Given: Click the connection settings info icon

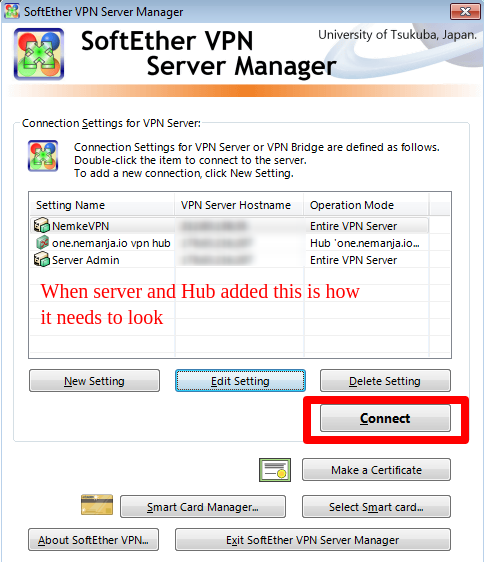Looking at the screenshot, I should (x=43, y=156).
